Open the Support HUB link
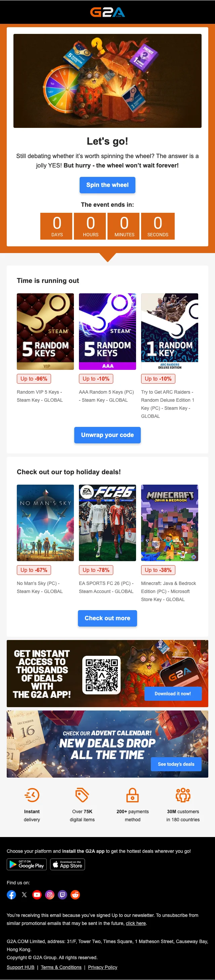Screen dimensions: 215x980 [20, 967]
